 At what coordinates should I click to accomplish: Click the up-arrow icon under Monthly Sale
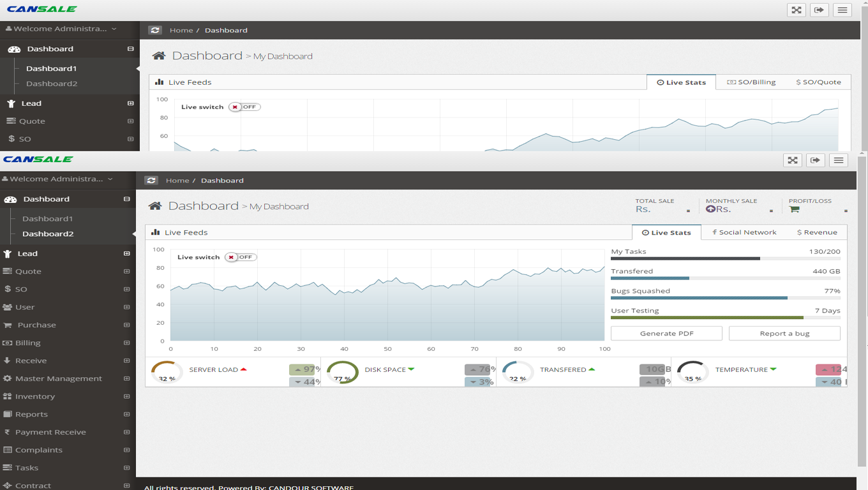(710, 209)
